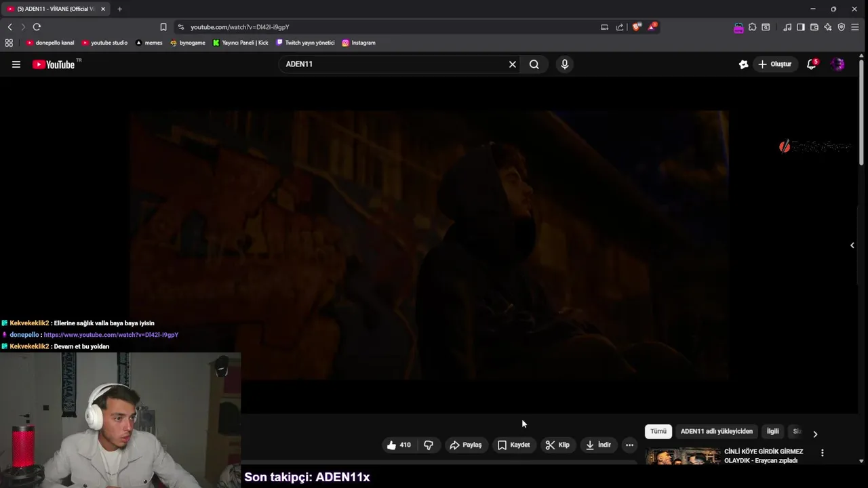Open the three-dot more actions menu
The width and height of the screenshot is (868, 488).
630,445
